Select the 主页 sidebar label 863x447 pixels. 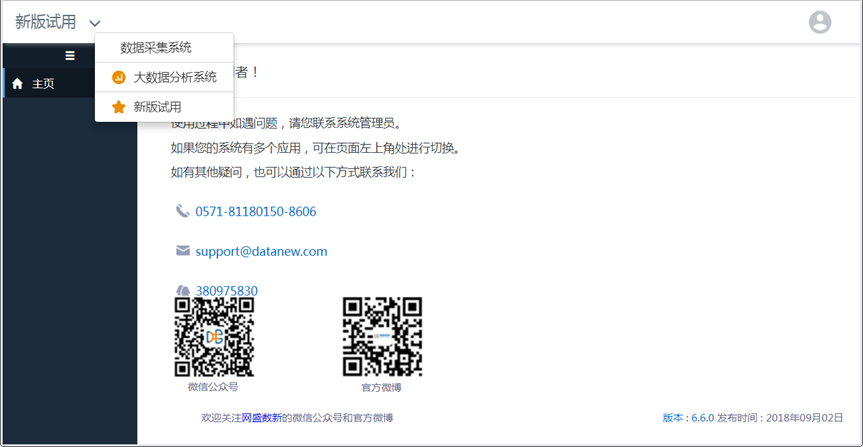click(43, 84)
